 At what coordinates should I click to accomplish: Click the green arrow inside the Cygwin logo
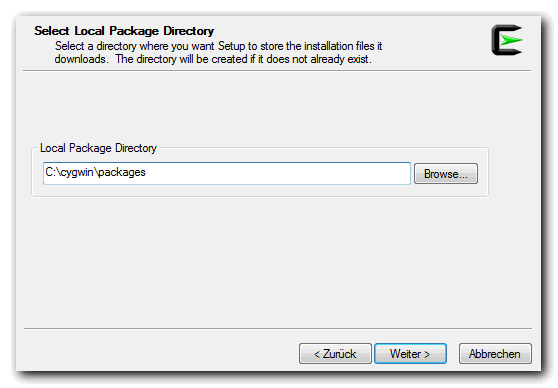[511, 40]
